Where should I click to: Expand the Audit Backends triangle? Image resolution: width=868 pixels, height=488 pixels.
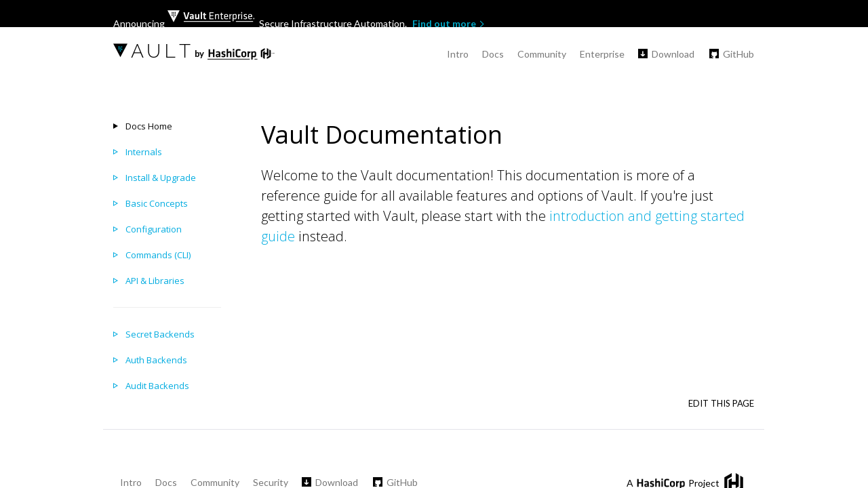pos(115,386)
